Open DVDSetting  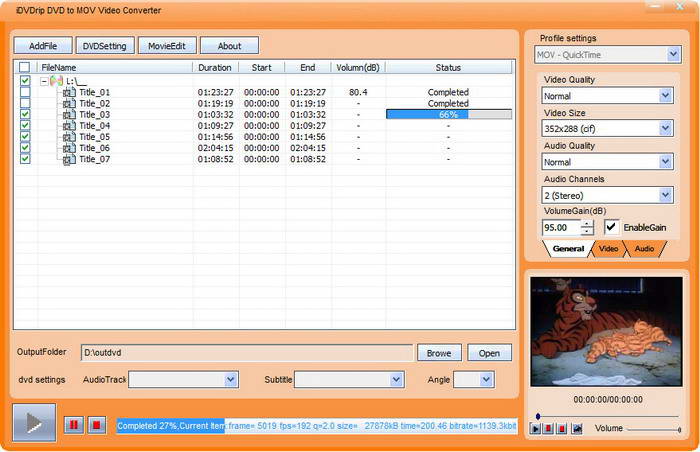104,46
